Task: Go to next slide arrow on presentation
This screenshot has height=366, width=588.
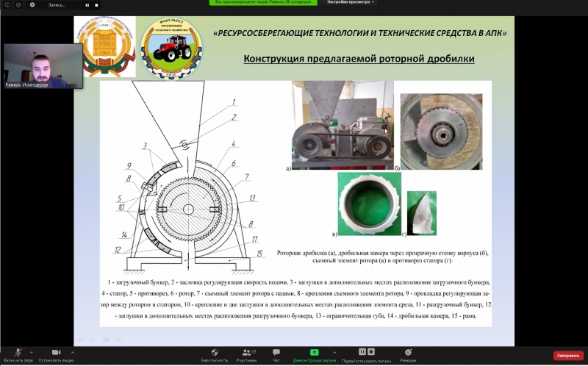Action: pos(118,339)
